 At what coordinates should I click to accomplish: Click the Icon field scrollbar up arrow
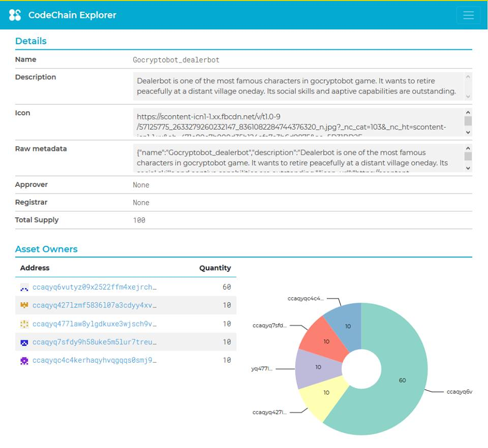468,112
